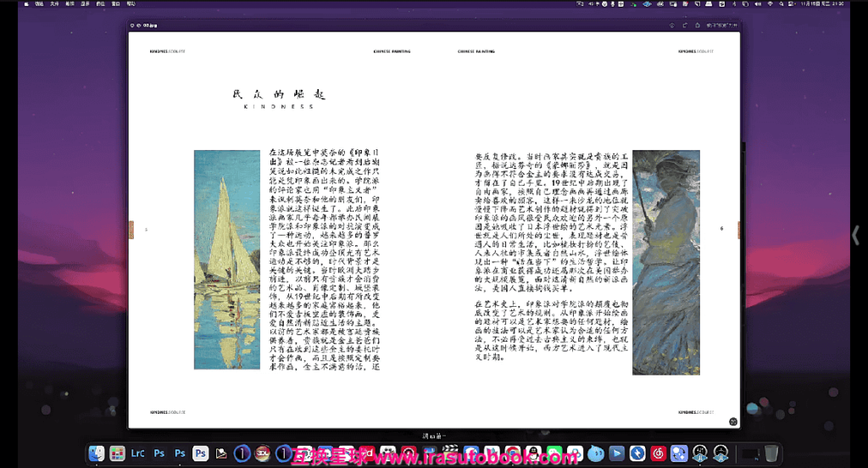Open the clapperboard video app in Dock
Image resolution: width=868 pixels, height=468 pixels.
tap(451, 454)
